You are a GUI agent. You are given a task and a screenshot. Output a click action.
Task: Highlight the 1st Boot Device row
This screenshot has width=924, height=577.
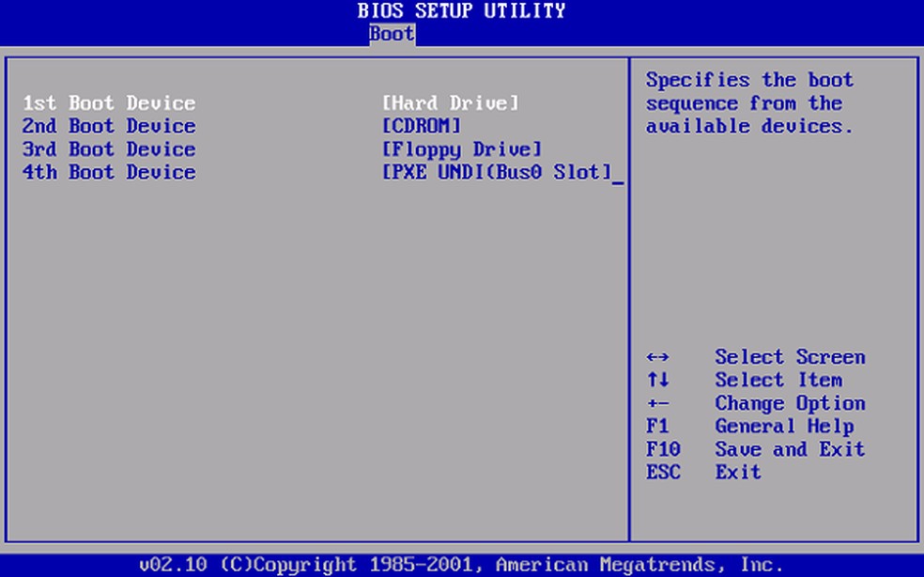[109, 103]
